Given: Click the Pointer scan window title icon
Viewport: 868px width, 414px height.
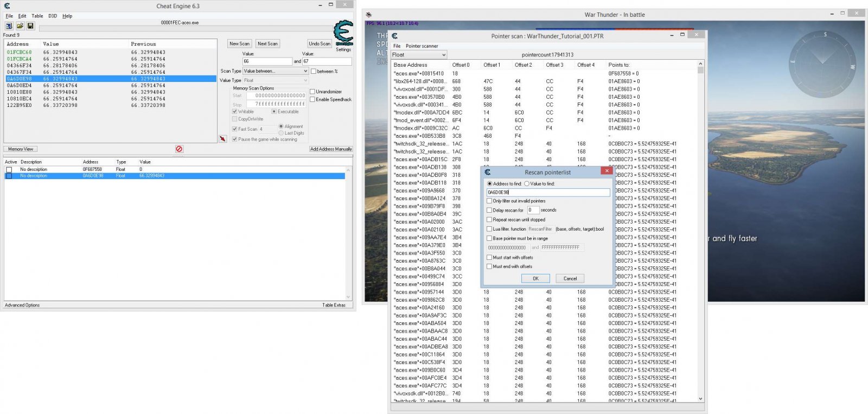Looking at the screenshot, I should coord(394,36).
